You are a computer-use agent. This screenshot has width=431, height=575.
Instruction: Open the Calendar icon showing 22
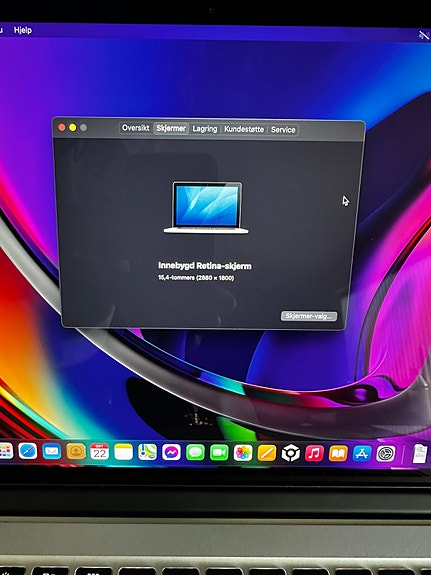[x=99, y=452]
